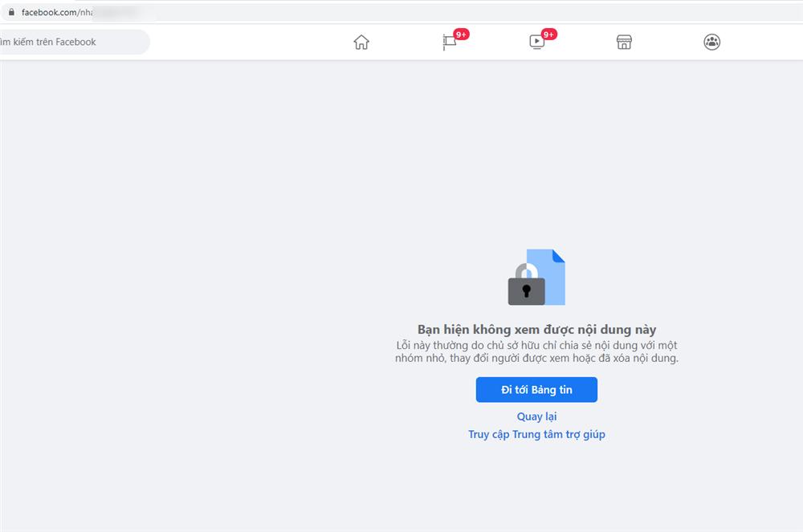The image size is (803, 532).
Task: Open the Marketplace storefront icon
Action: (x=624, y=42)
